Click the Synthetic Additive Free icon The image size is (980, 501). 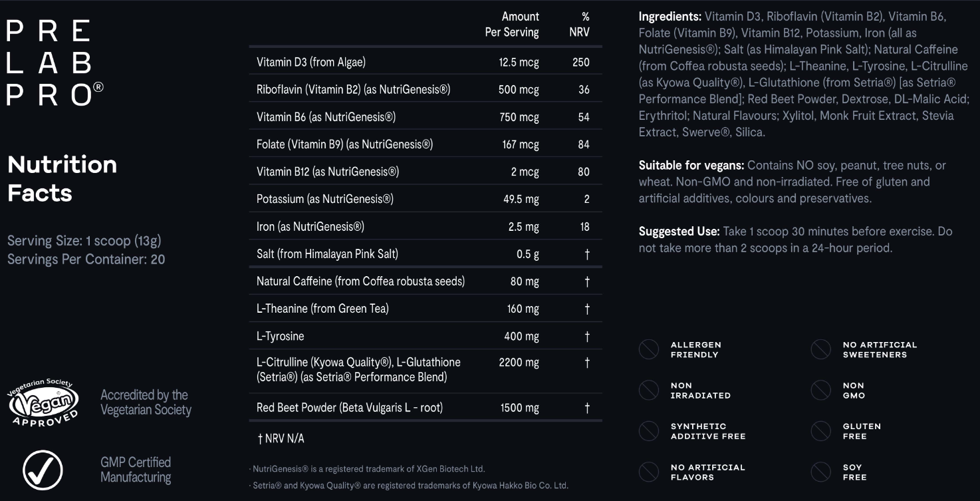[649, 431]
